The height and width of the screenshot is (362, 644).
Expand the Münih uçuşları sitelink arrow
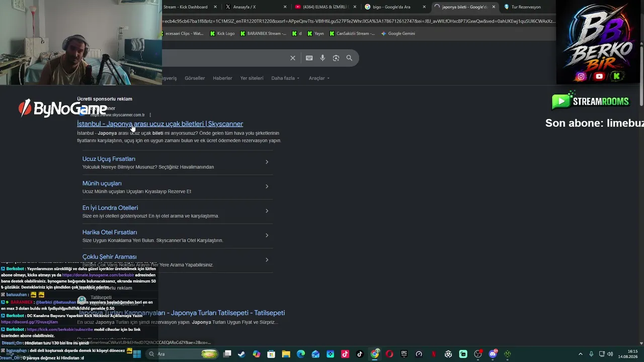[267, 187]
